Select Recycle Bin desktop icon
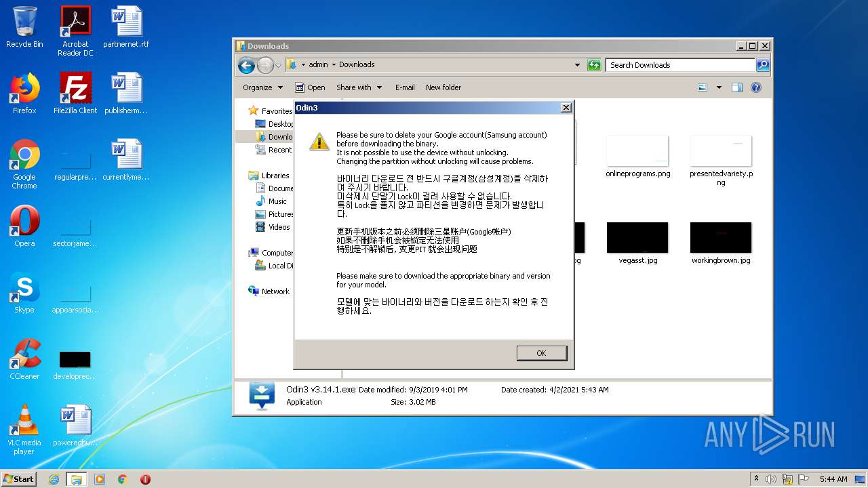Viewport: 868px width, 488px height. (24, 27)
